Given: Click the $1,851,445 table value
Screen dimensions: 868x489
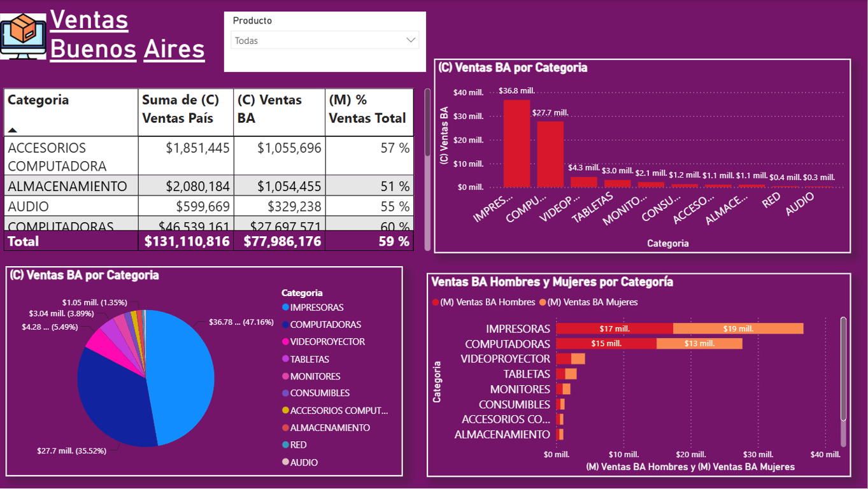Looking at the screenshot, I should (197, 148).
